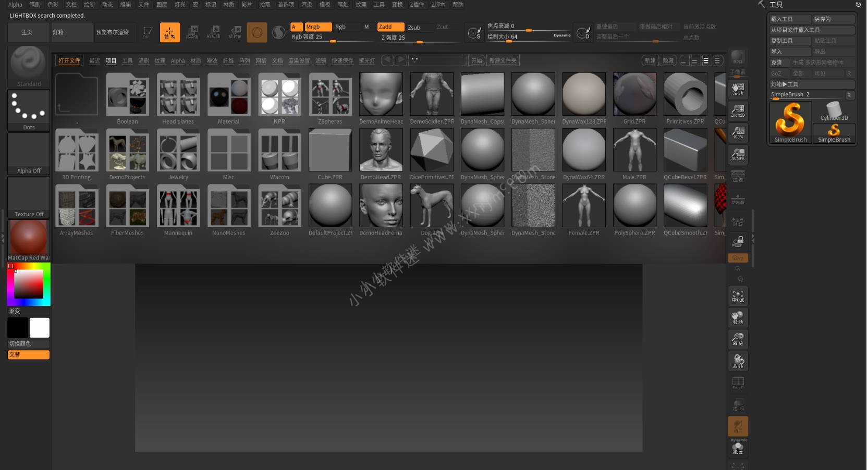The image size is (868, 470).
Task: Click the Solo (孤立) icon
Action: (738, 448)
